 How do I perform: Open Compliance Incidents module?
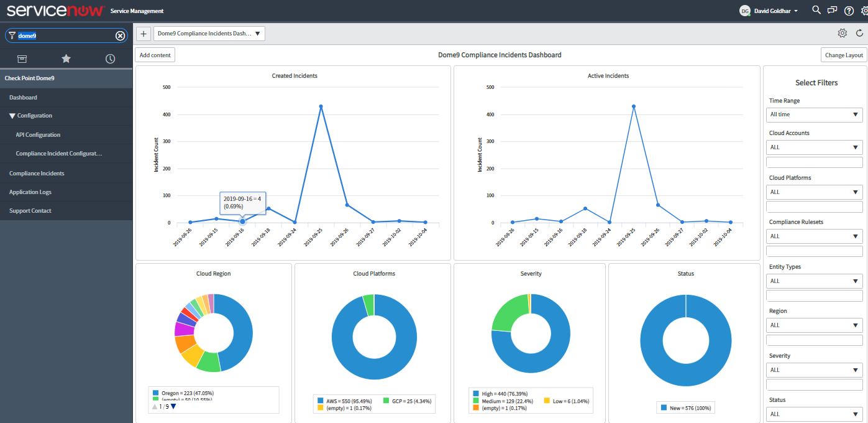click(x=66, y=174)
